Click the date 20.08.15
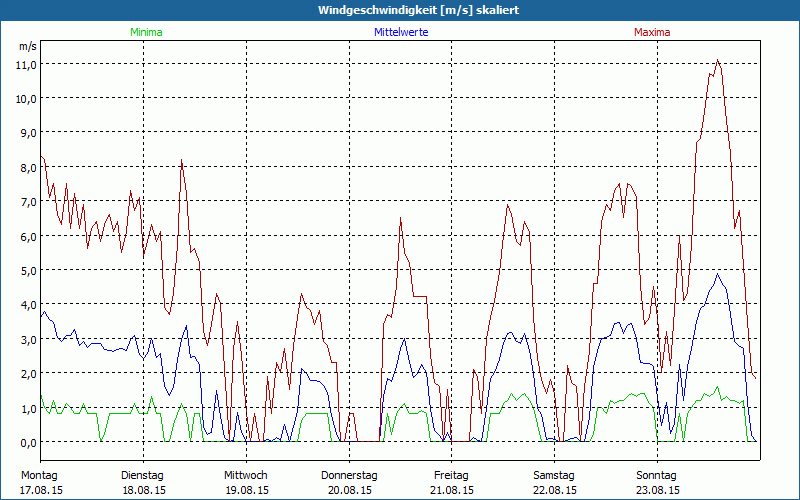Image resolution: width=800 pixels, height=500 pixels. pos(350,490)
